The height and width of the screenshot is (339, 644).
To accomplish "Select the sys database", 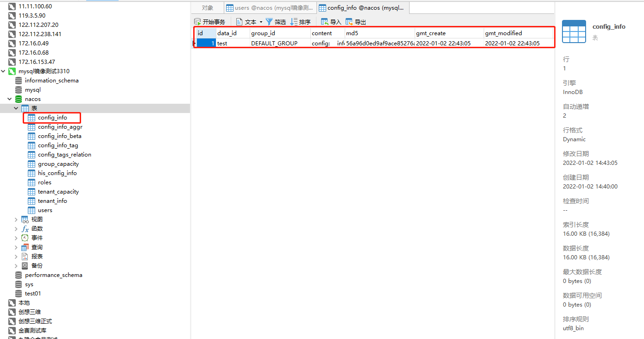I will pyautogui.click(x=29, y=284).
